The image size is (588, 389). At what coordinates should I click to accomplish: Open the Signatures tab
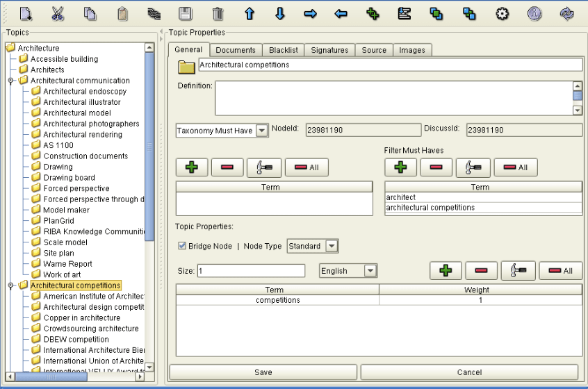(x=329, y=50)
